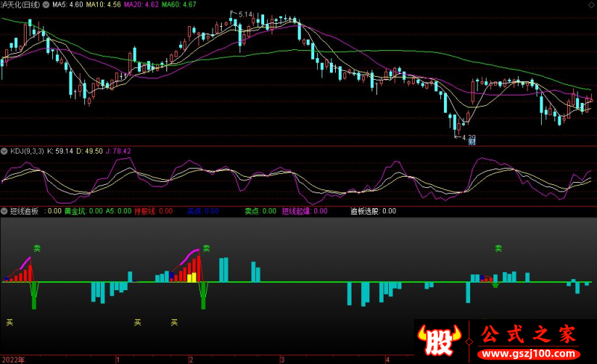This screenshot has height=364, width=597.
Task: Click the red 持股线 indicator label
Action: point(153,211)
